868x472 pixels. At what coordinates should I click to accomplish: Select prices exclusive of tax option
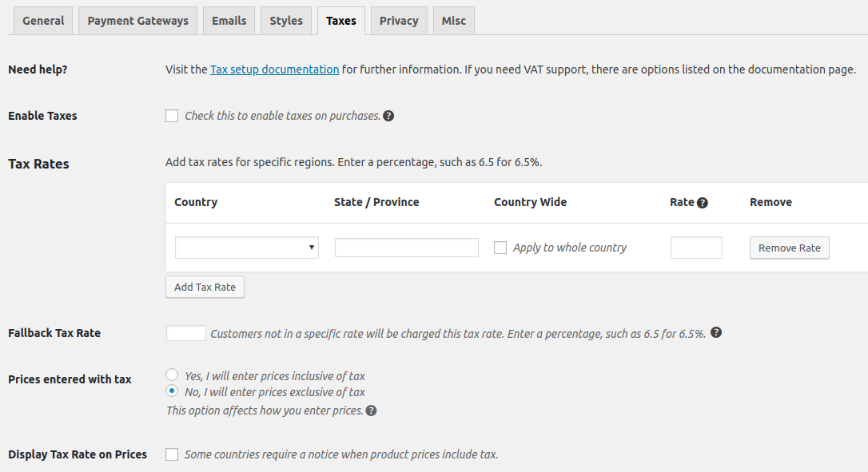(172, 391)
